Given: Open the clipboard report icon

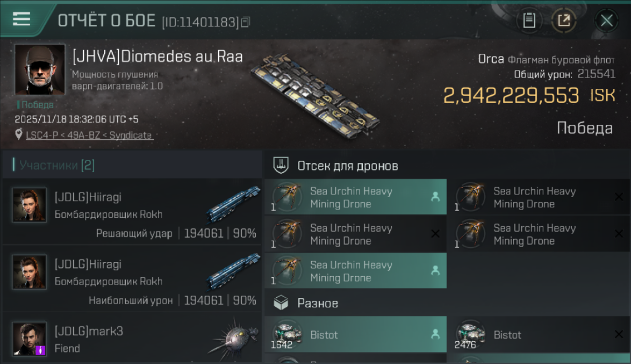Looking at the screenshot, I should pyautogui.click(x=529, y=21).
